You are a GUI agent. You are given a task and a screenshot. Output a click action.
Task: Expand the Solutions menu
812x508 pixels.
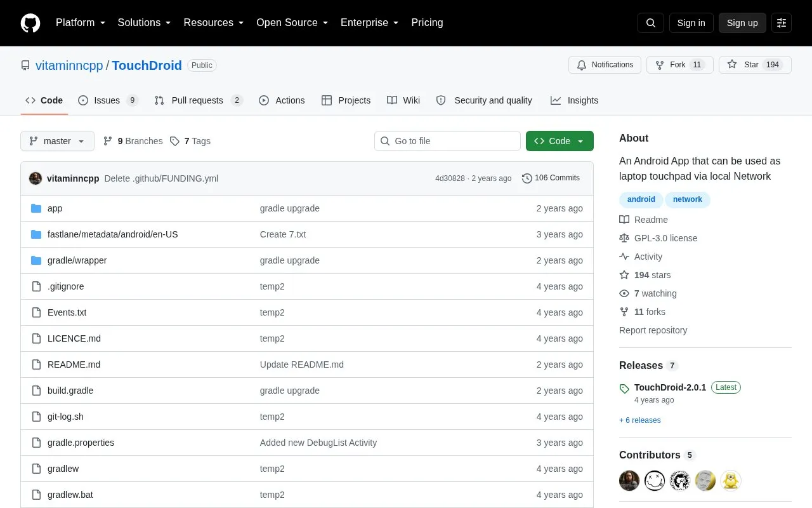coord(145,23)
